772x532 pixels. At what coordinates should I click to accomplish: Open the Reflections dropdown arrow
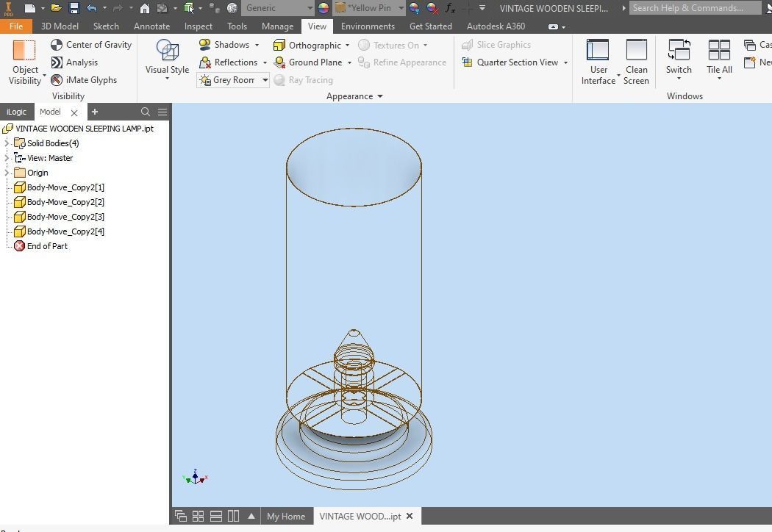(265, 63)
